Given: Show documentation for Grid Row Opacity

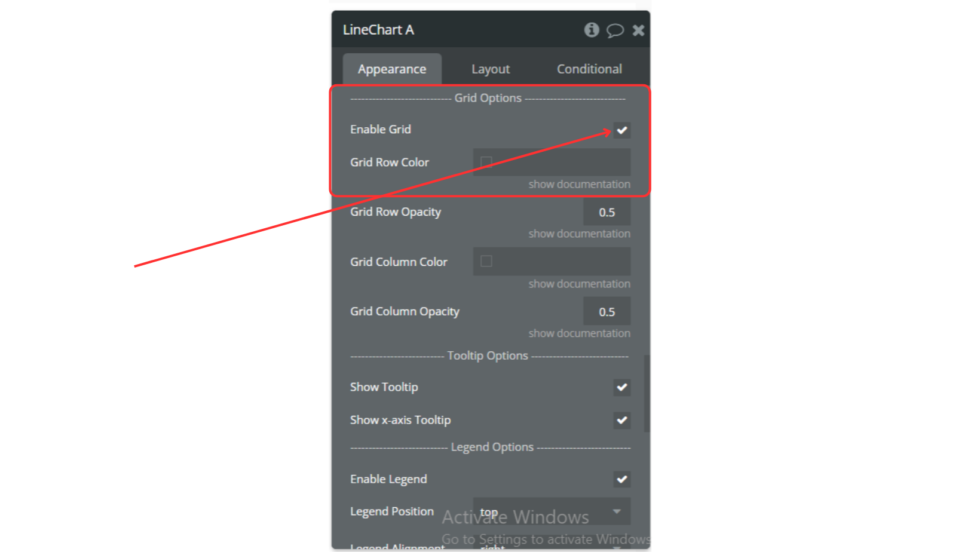Looking at the screenshot, I should pyautogui.click(x=579, y=234).
